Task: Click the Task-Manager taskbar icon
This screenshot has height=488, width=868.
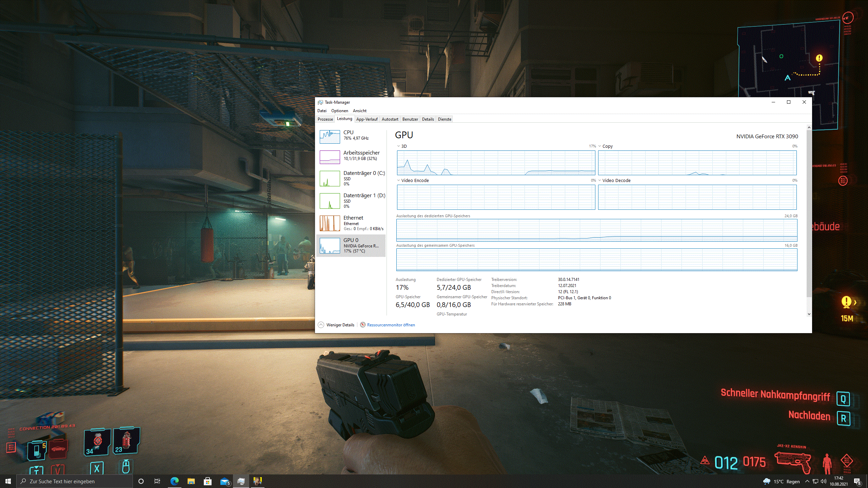Action: [x=241, y=481]
